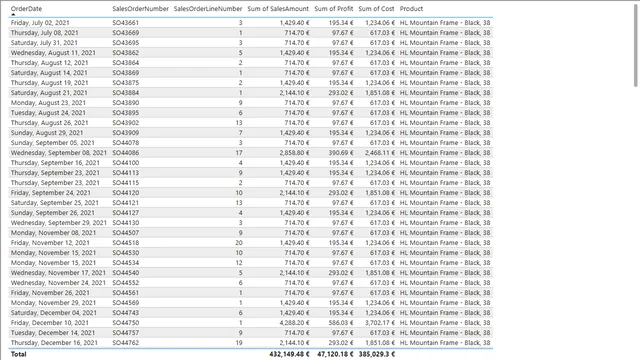
Task: Select order number SO44762
Action: 126,343
